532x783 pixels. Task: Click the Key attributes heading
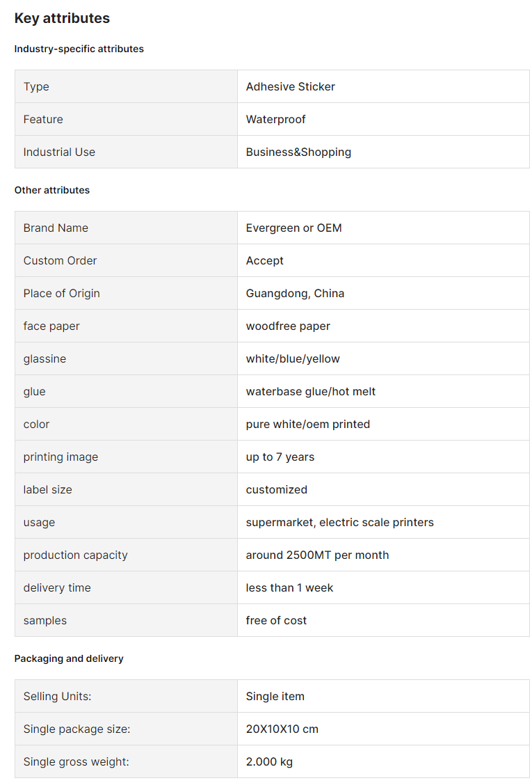point(62,19)
